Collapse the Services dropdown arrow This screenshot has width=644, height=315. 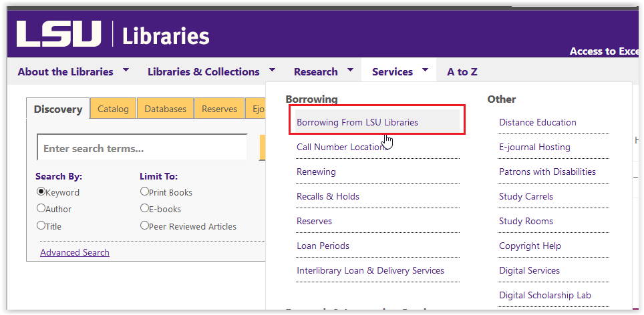pyautogui.click(x=425, y=70)
